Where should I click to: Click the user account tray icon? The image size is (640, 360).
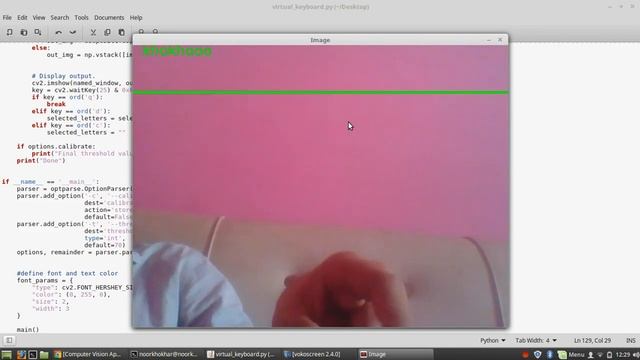point(591,355)
